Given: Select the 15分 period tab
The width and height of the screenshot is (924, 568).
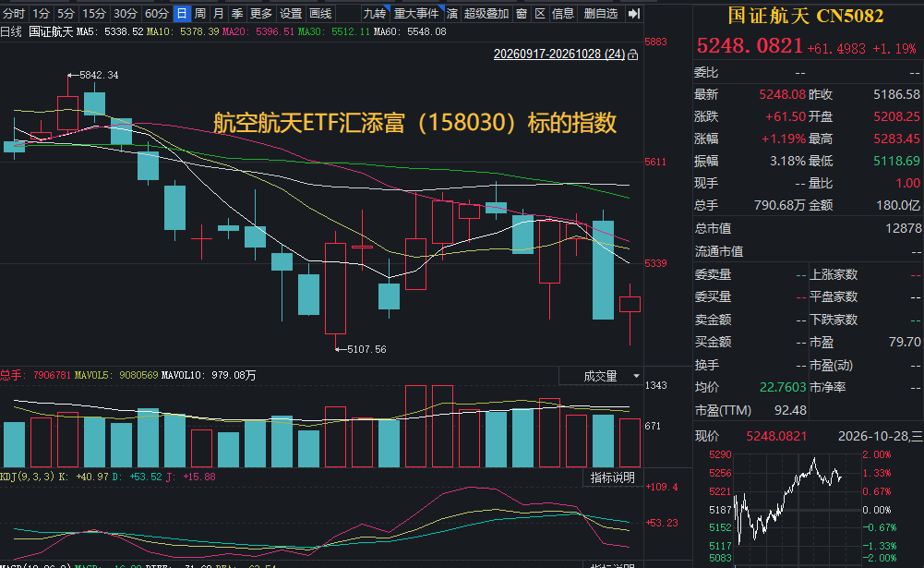Looking at the screenshot, I should coord(94,14).
